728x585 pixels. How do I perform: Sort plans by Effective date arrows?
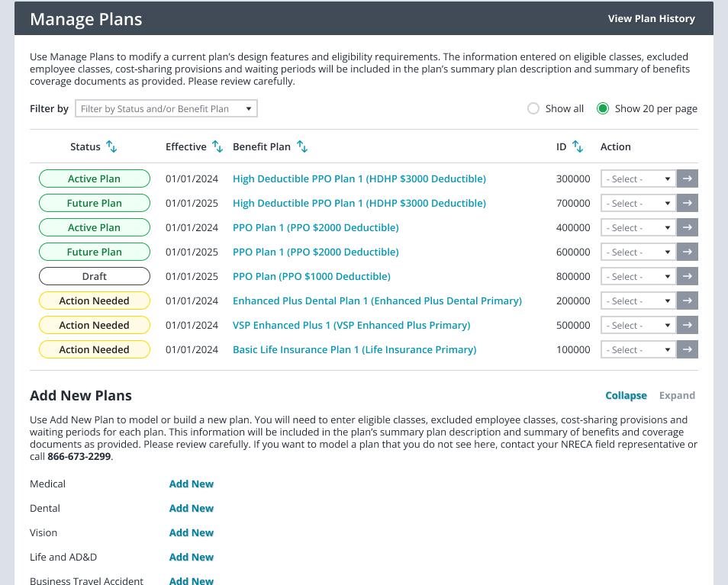click(x=217, y=146)
